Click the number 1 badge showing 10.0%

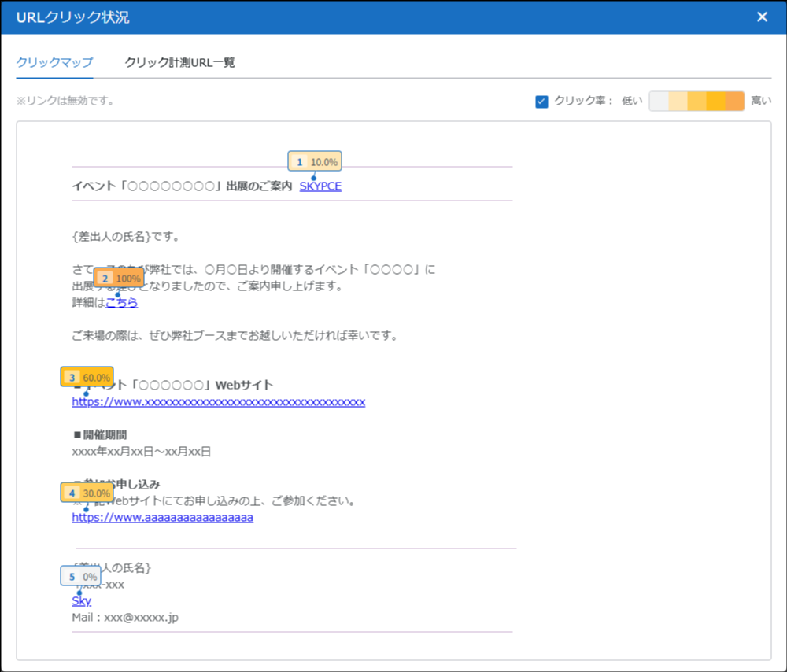coord(315,162)
